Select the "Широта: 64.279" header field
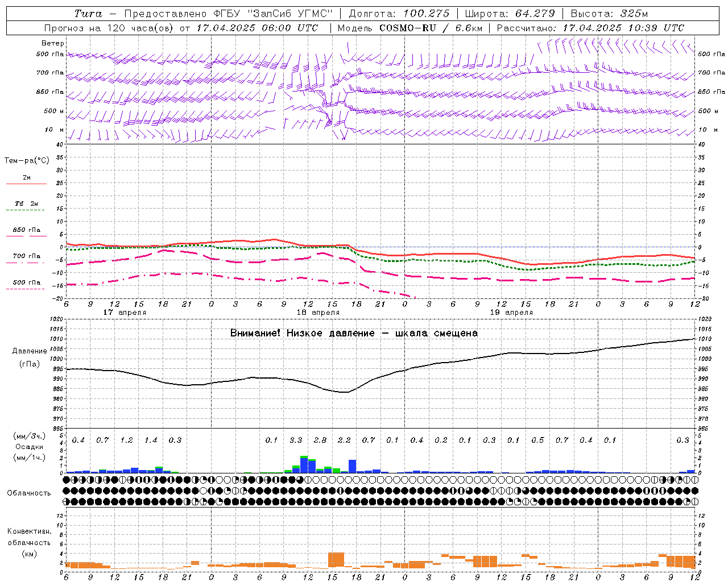Viewport: 728px width, 582px height. [x=510, y=14]
